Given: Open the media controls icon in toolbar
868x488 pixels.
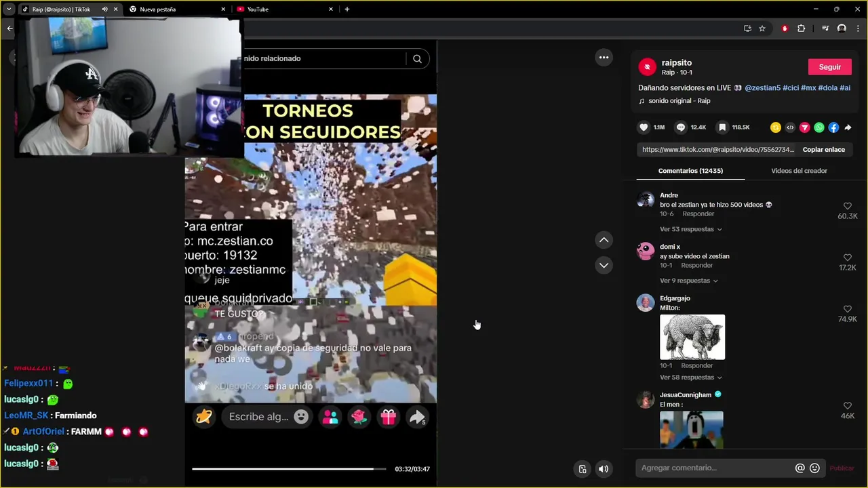Looking at the screenshot, I should tap(825, 28).
